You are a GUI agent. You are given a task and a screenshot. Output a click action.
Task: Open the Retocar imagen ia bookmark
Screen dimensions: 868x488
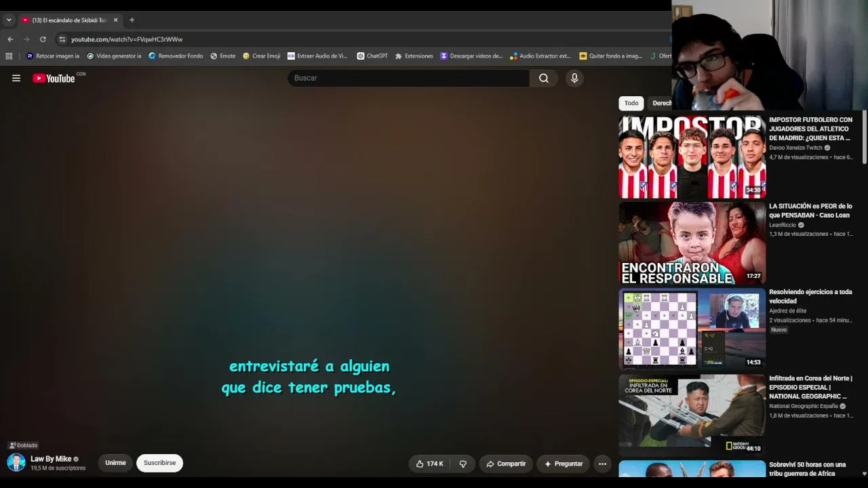(53, 56)
